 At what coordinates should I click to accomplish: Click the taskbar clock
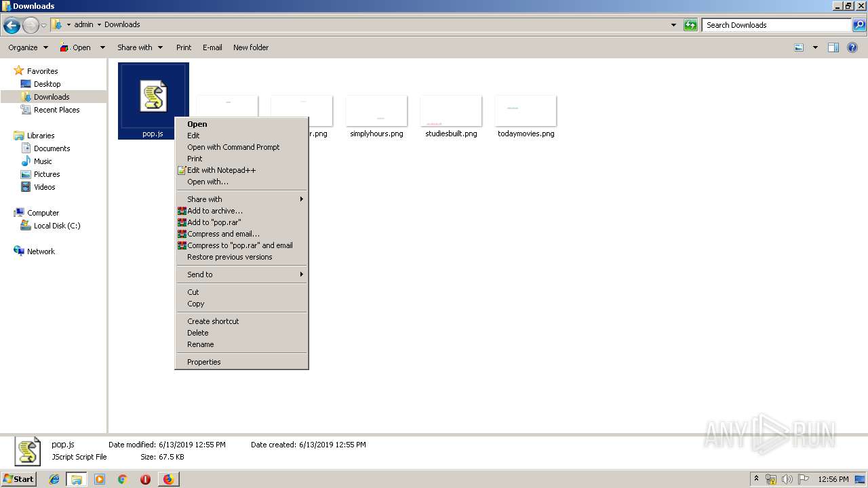coord(833,479)
